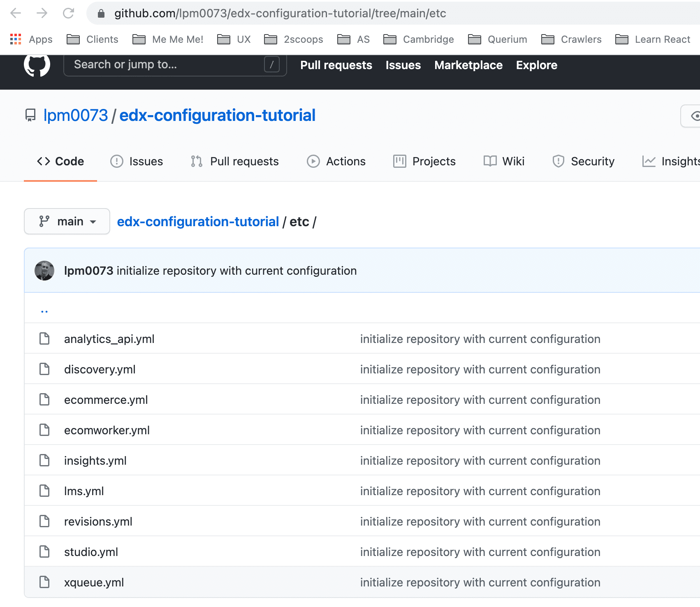Click edx-configuration-tutorial in the breadcrumb path
The height and width of the screenshot is (607, 700).
tap(198, 222)
